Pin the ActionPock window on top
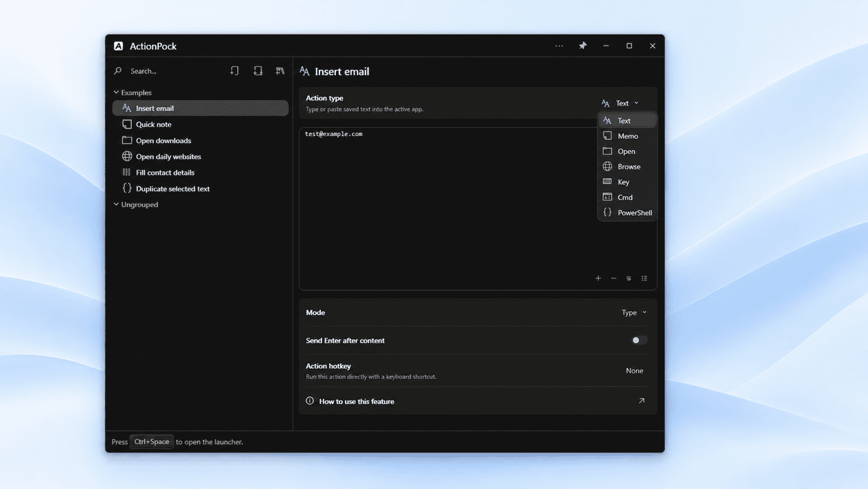Screen dimensions: 868x489 [582, 46]
